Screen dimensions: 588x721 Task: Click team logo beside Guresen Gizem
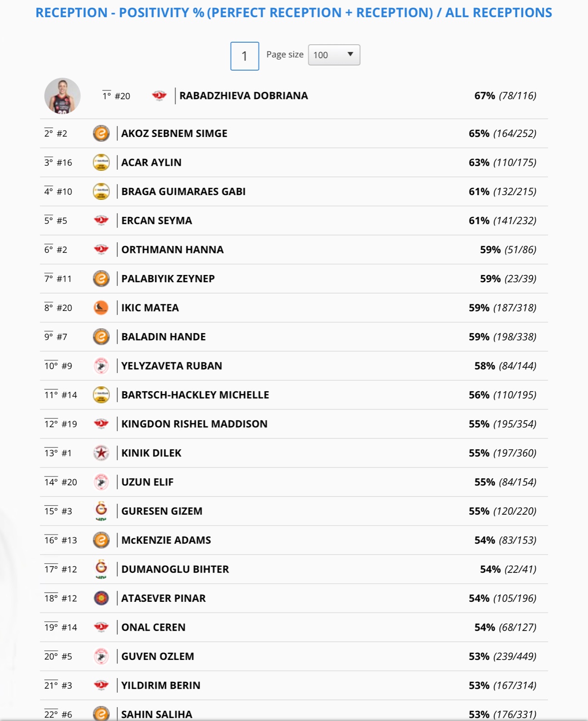pos(101,511)
